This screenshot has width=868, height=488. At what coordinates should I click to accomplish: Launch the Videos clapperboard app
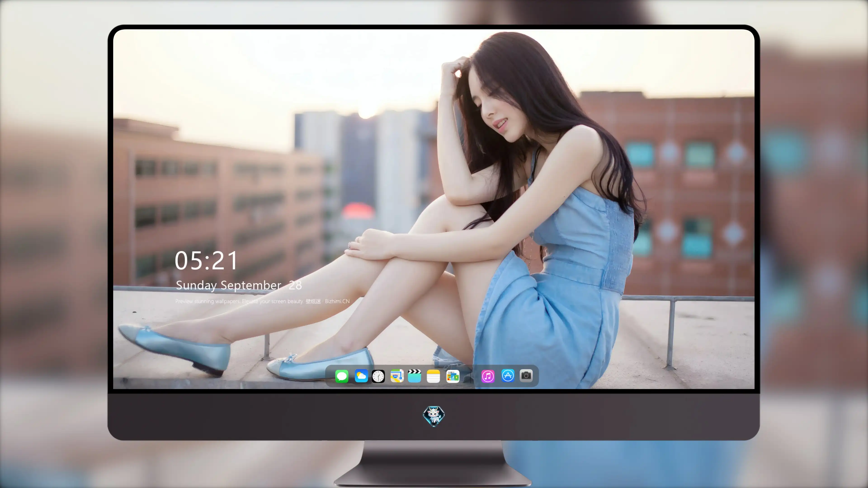[415, 376]
